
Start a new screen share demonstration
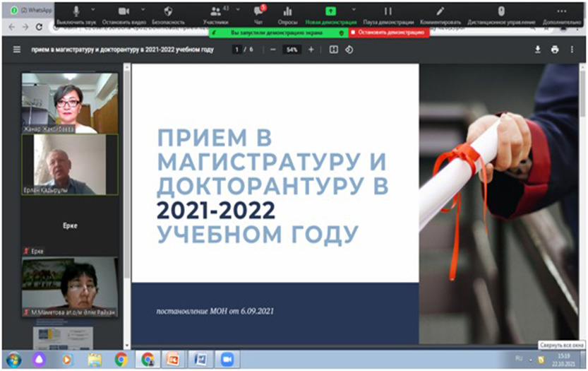(x=330, y=11)
